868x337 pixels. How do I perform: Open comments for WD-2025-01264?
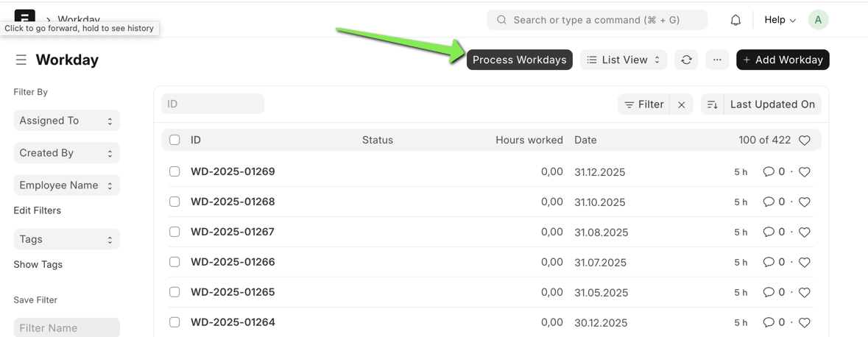point(774,322)
